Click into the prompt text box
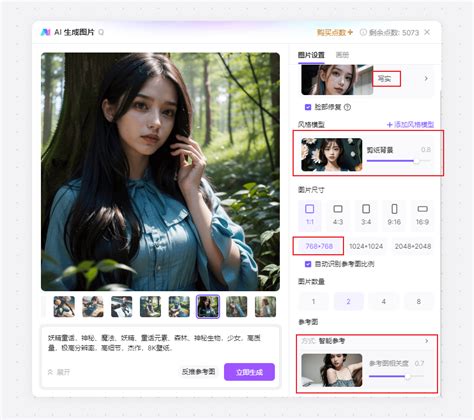The width and height of the screenshot is (474, 420). click(x=160, y=343)
